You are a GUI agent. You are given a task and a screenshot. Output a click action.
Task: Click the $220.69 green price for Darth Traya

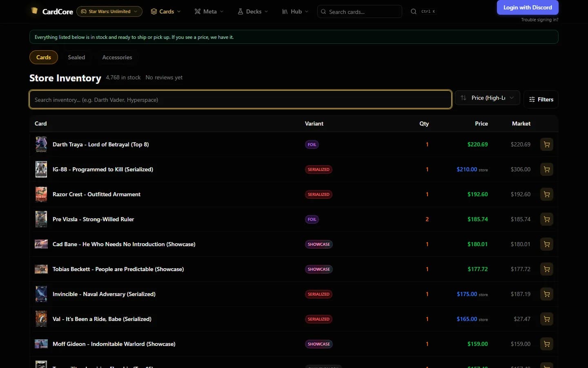pos(478,144)
